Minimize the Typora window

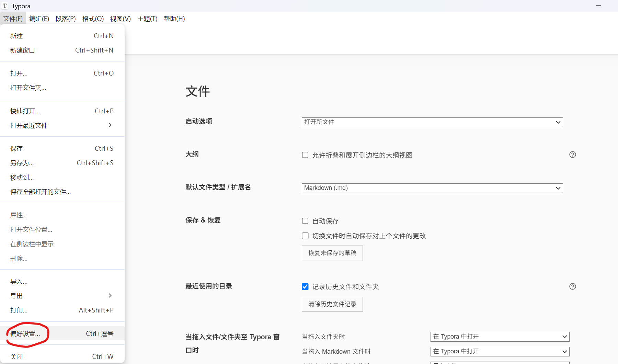[x=598, y=6]
